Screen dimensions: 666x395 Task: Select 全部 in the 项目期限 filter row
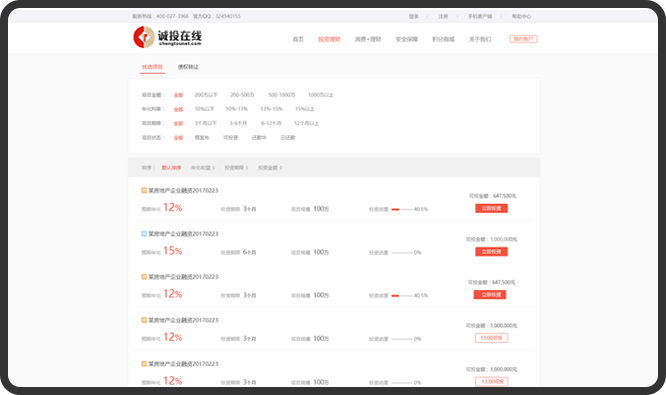coord(178,124)
